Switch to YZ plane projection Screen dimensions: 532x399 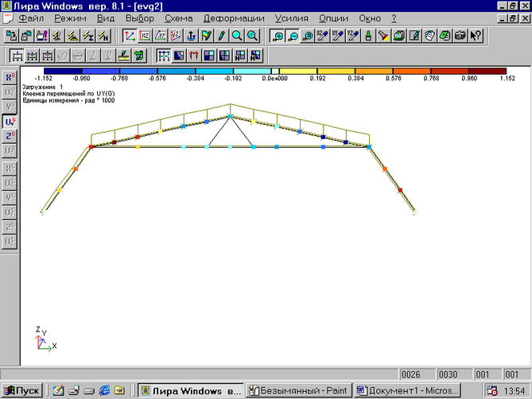[x=176, y=36]
